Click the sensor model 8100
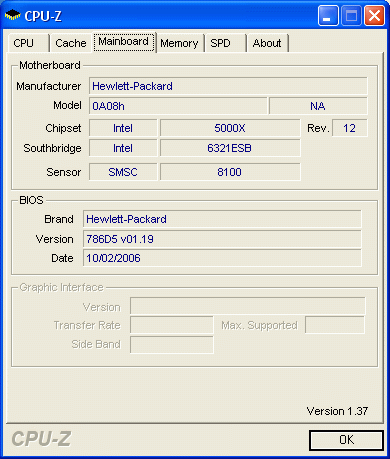The image size is (390, 459). pos(230,172)
